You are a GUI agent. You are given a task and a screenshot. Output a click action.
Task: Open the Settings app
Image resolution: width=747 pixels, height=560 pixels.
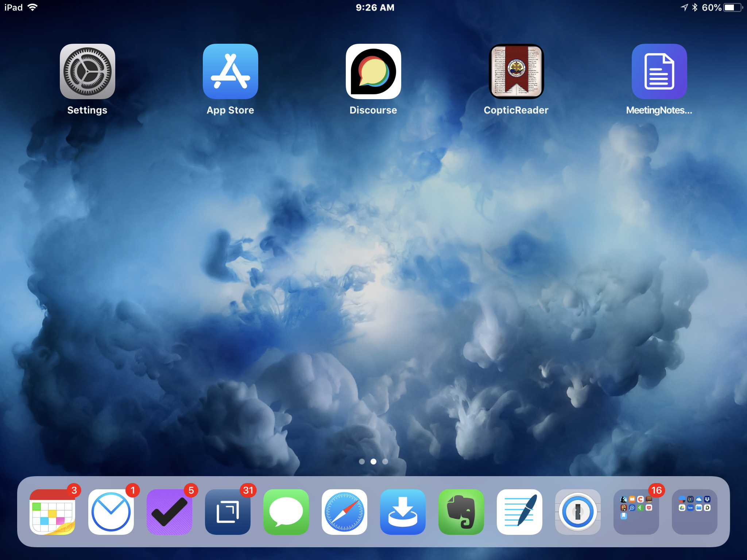point(88,71)
